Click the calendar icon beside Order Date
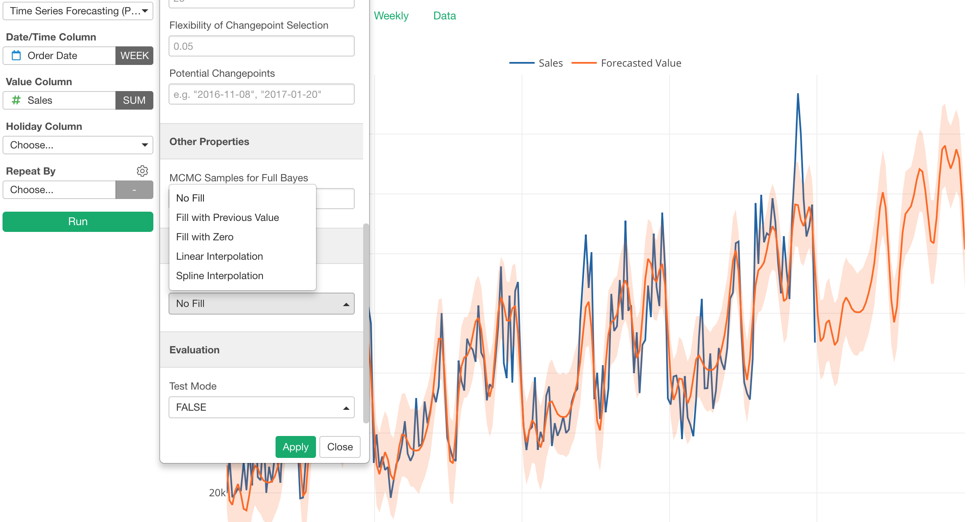The image size is (980, 522). [x=16, y=55]
